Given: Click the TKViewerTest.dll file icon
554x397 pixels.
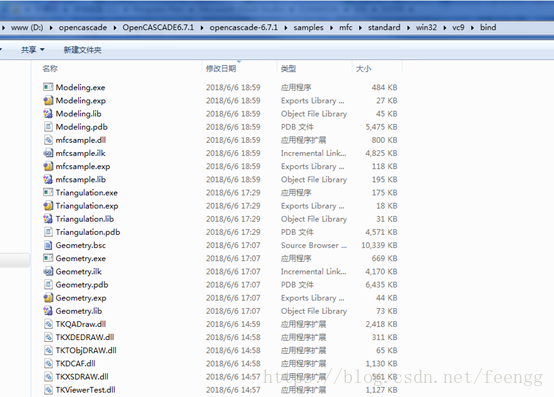Looking at the screenshot, I should point(48,390).
